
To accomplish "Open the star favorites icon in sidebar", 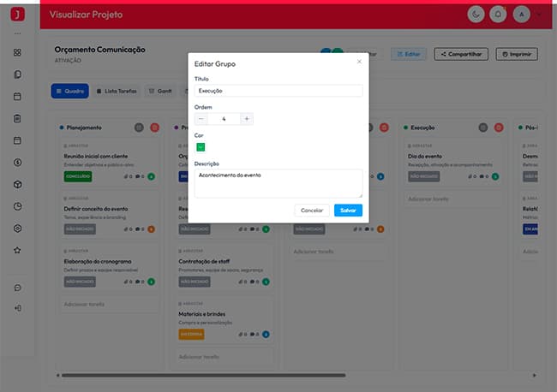I will 17,251.
